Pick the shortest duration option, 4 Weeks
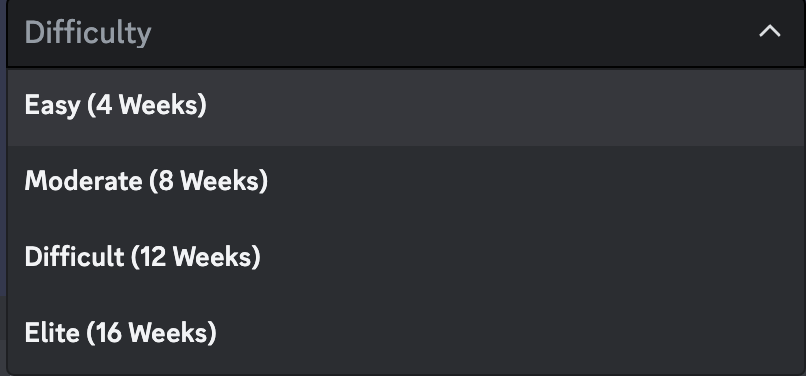Viewport: 806px width, 376px height. click(406, 106)
